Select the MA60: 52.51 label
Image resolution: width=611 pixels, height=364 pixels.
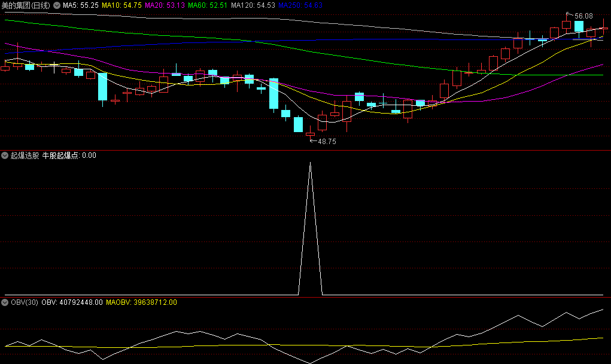pos(208,5)
